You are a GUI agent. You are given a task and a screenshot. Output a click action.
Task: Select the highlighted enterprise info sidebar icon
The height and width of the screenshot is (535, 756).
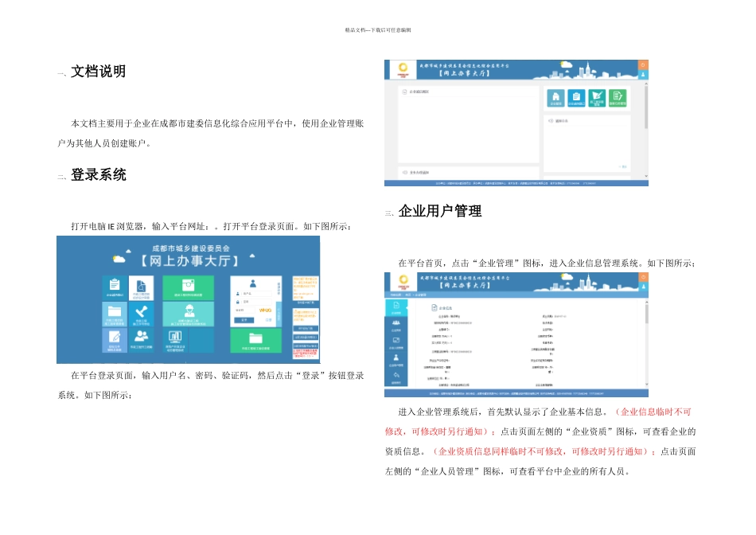396,308
